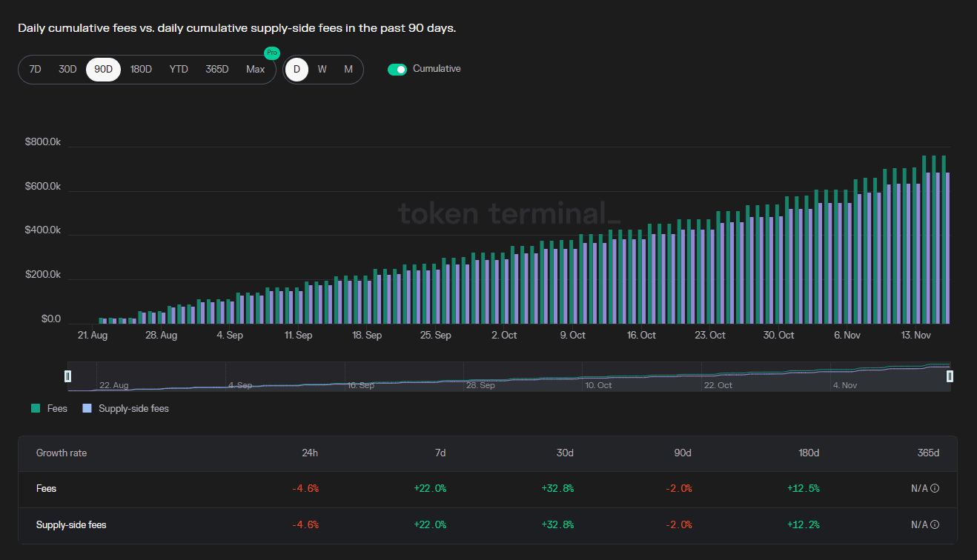Select the 7D time range
This screenshot has width=977, height=560.
35,70
